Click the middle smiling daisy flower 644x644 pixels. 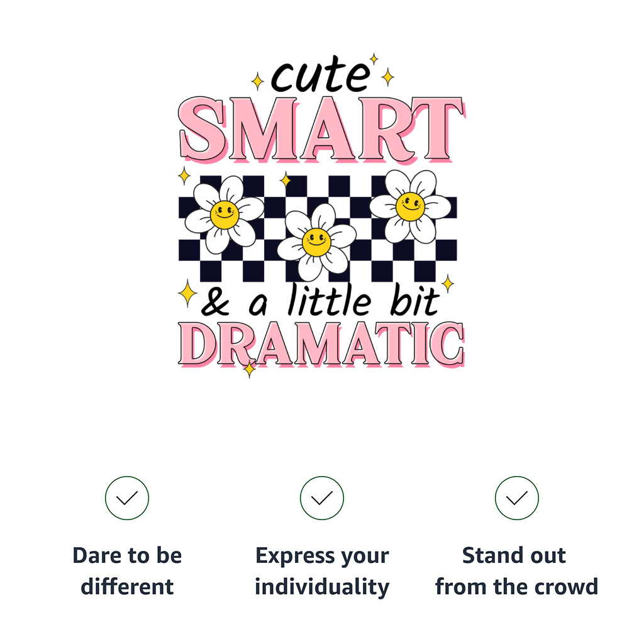(316, 241)
